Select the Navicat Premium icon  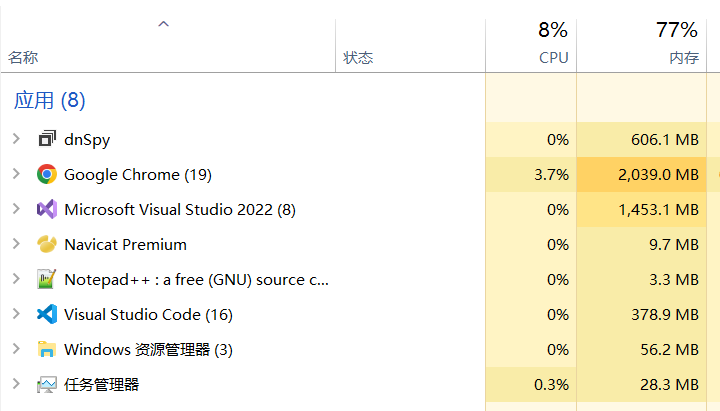click(x=47, y=244)
